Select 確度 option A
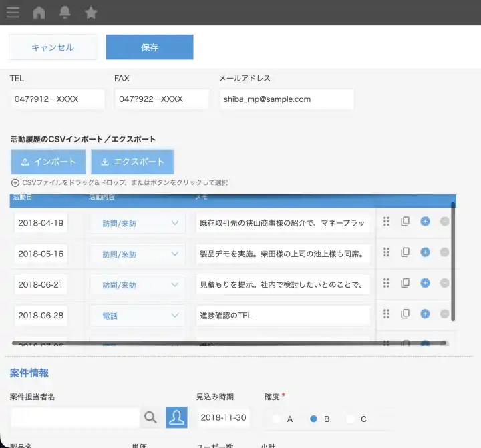 (277, 419)
